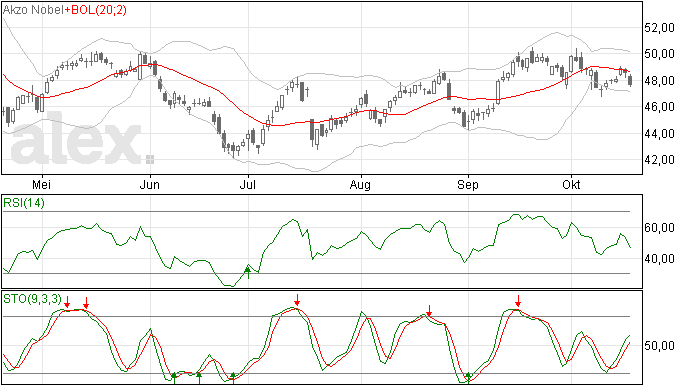Click the RSI(14) panel label

click(24, 203)
